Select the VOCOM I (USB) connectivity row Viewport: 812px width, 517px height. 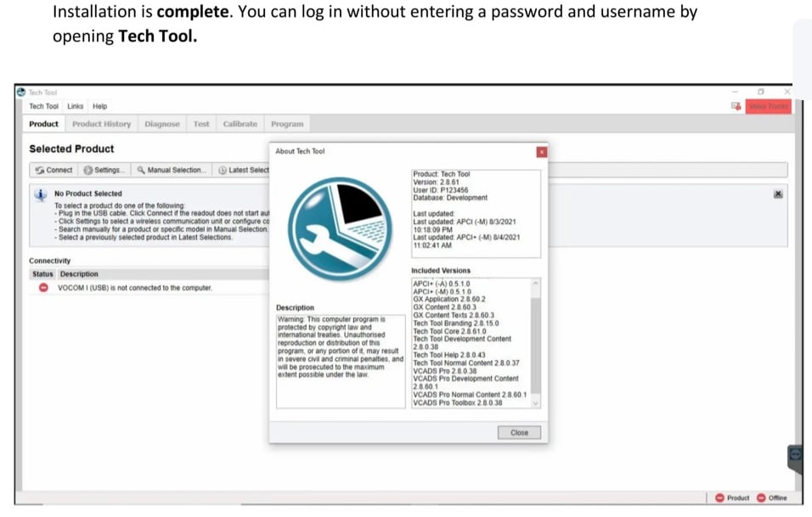(x=149, y=288)
